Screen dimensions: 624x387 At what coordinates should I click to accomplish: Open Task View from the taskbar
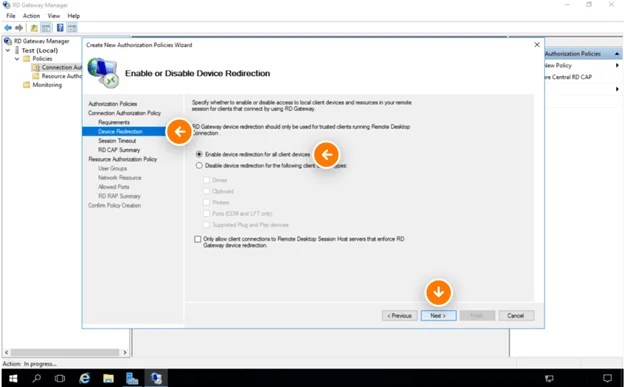(x=60, y=378)
